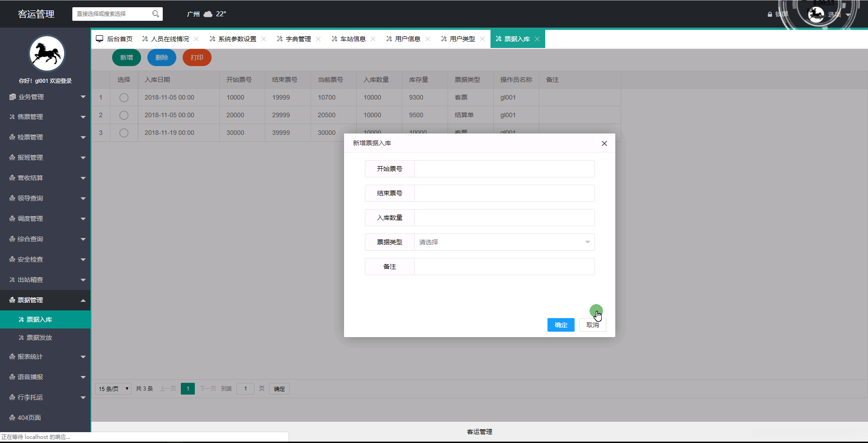Viewport: 868px width, 443px height.
Task: Click the 确定 confirm button in dialog
Action: 561,325
